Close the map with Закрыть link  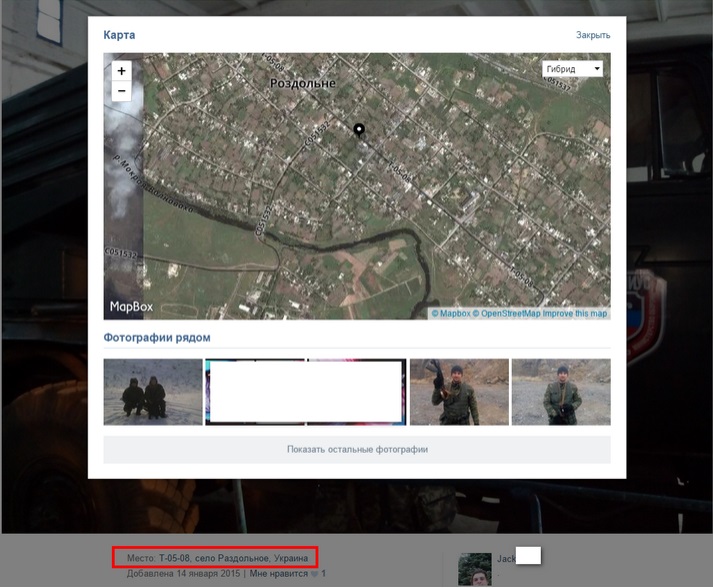pos(592,35)
